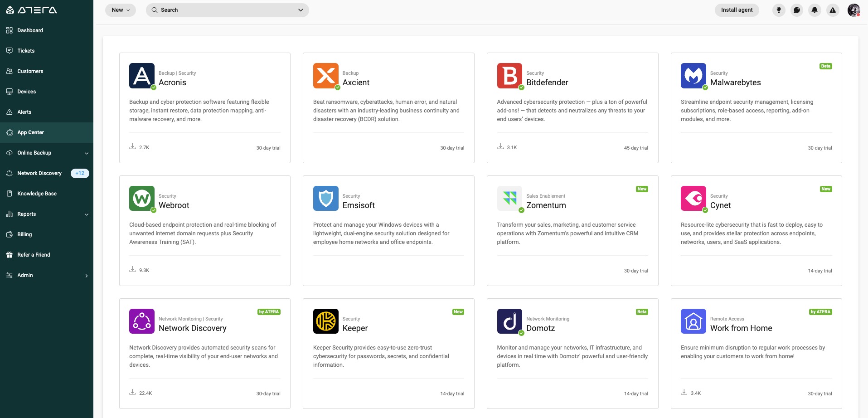The width and height of the screenshot is (868, 418).
Task: Click the Axcient app logo
Action: tap(326, 76)
